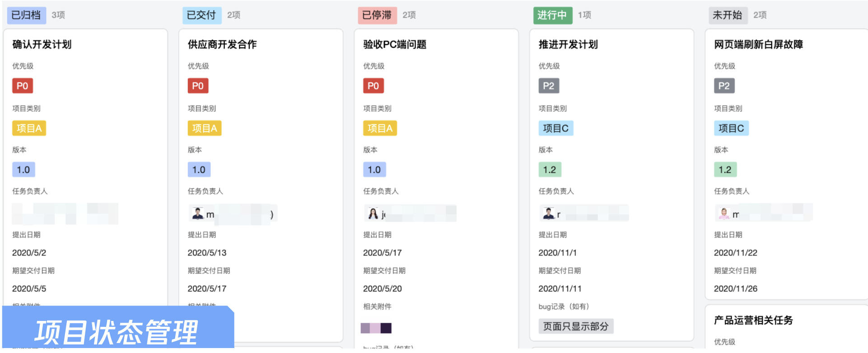Image resolution: width=868 pixels, height=353 pixels.
Task: Open the 验收PC端问题 card
Action: [x=395, y=45]
